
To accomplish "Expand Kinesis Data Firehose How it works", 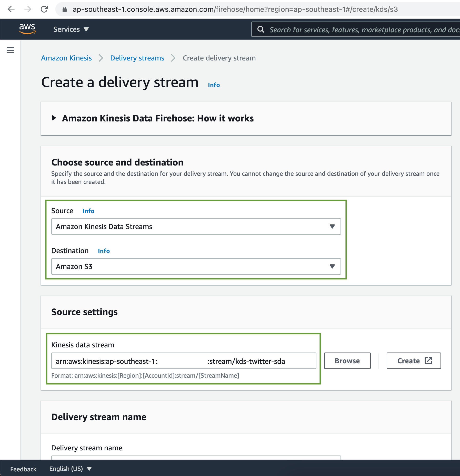I will coord(153,118).
